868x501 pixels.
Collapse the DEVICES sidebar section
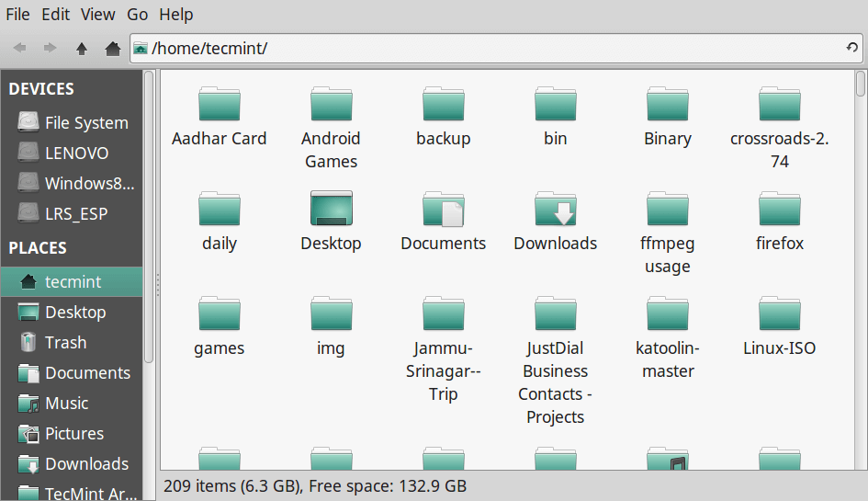pos(41,89)
